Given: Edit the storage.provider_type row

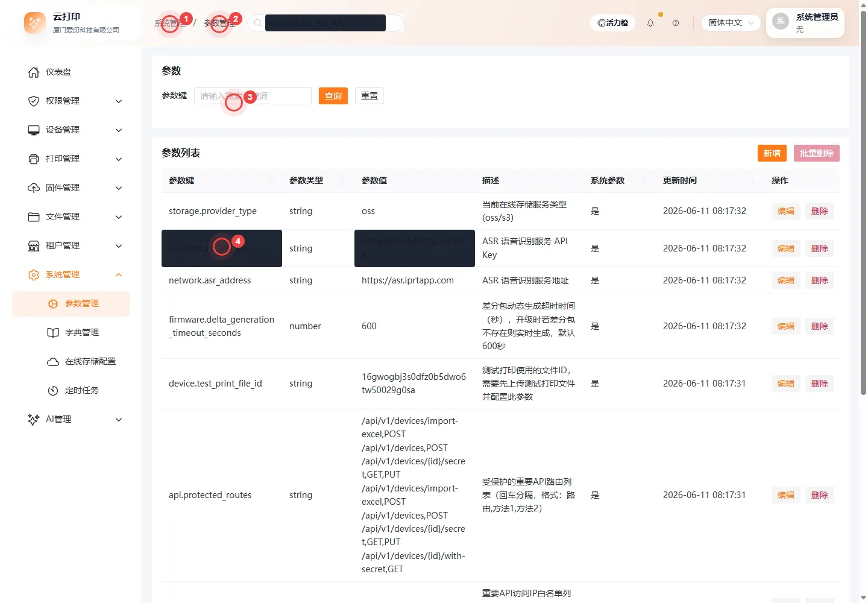Looking at the screenshot, I should coord(786,211).
